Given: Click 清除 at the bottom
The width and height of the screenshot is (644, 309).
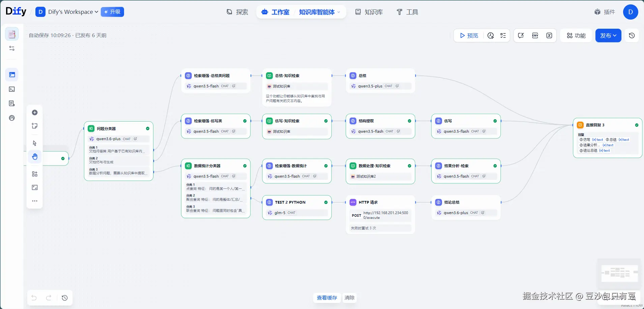Looking at the screenshot, I should (x=349, y=298).
